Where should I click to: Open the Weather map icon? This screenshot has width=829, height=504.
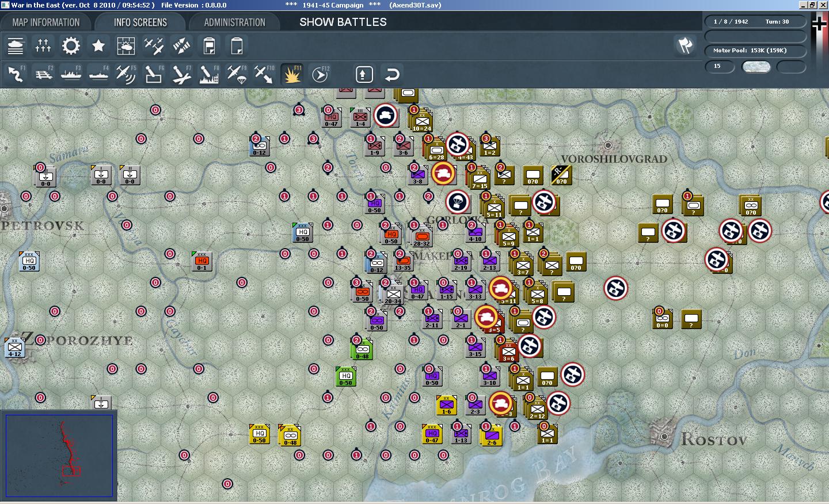pos(126,45)
